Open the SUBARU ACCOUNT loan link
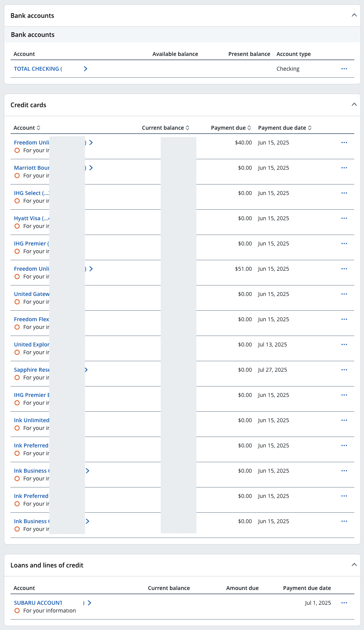The image size is (364, 630). [38, 603]
